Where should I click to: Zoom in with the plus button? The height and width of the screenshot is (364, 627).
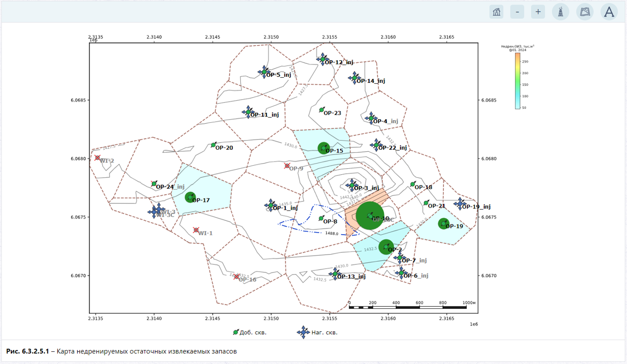(x=538, y=12)
